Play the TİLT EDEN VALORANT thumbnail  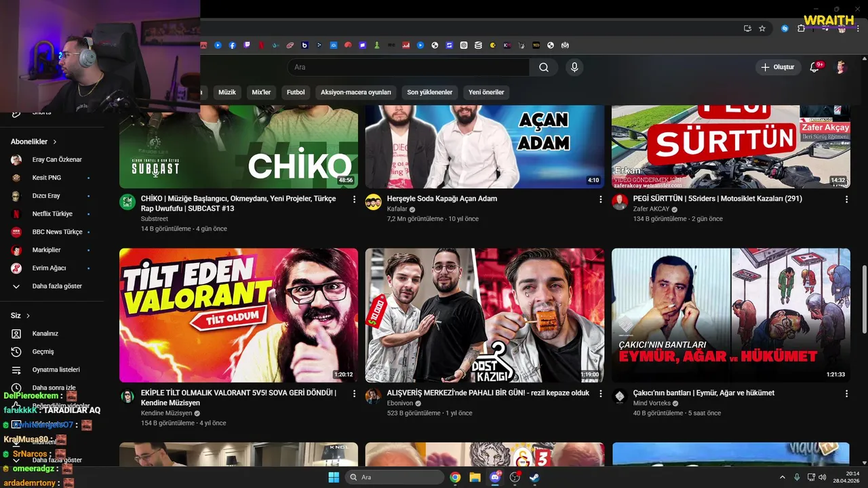[x=239, y=315]
